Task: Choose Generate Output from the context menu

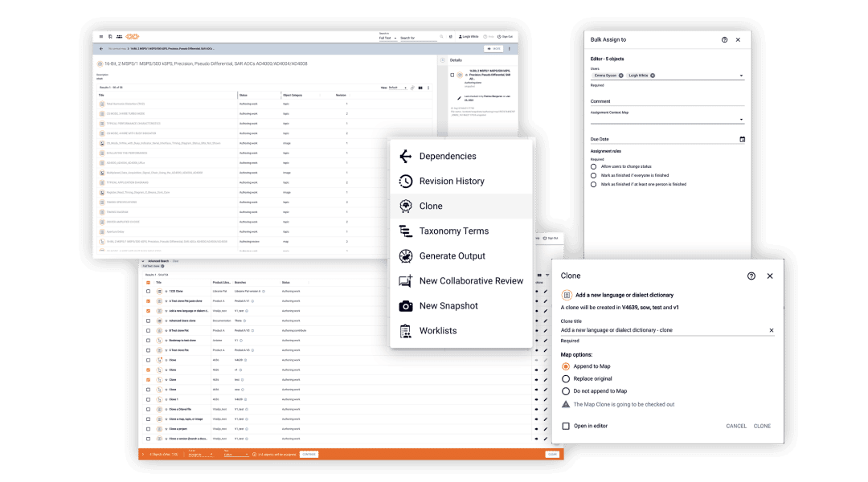Action: coord(452,256)
